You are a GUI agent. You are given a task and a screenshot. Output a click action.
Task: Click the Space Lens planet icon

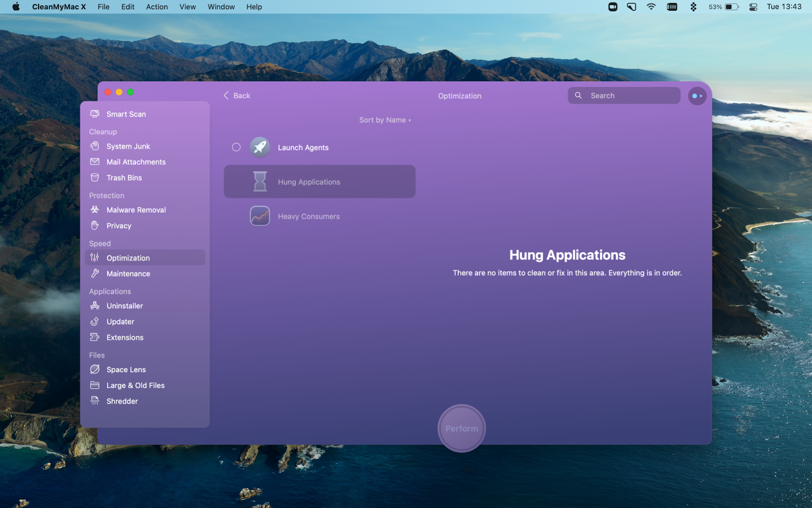point(95,369)
